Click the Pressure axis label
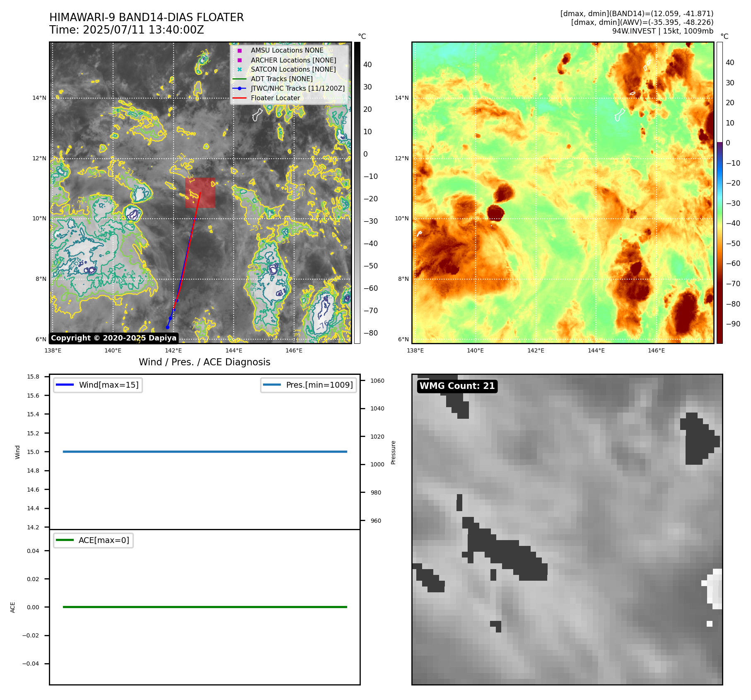The image size is (751, 700). pyautogui.click(x=393, y=452)
